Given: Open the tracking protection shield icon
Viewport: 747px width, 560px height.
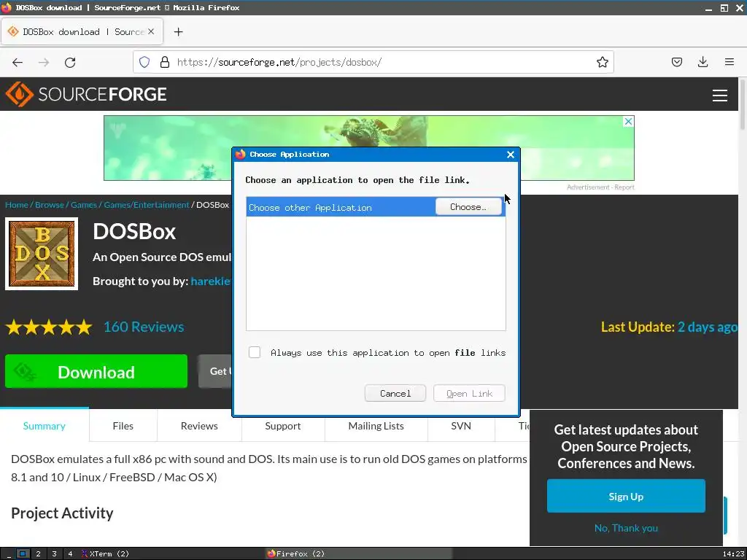Looking at the screenshot, I should [x=144, y=62].
